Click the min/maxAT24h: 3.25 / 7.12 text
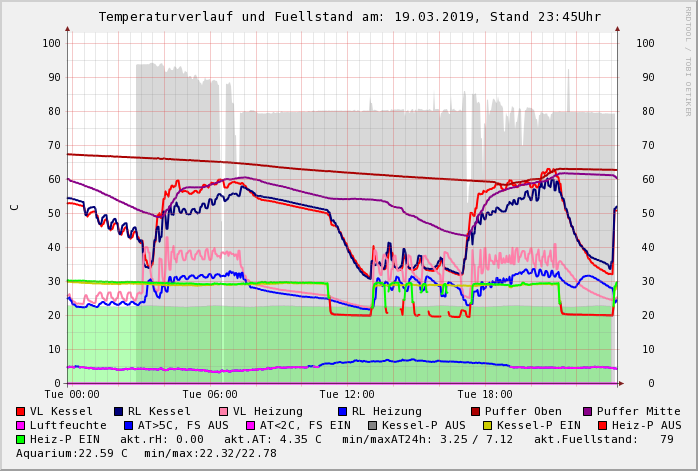Image resolution: width=698 pixels, height=471 pixels. [427, 439]
